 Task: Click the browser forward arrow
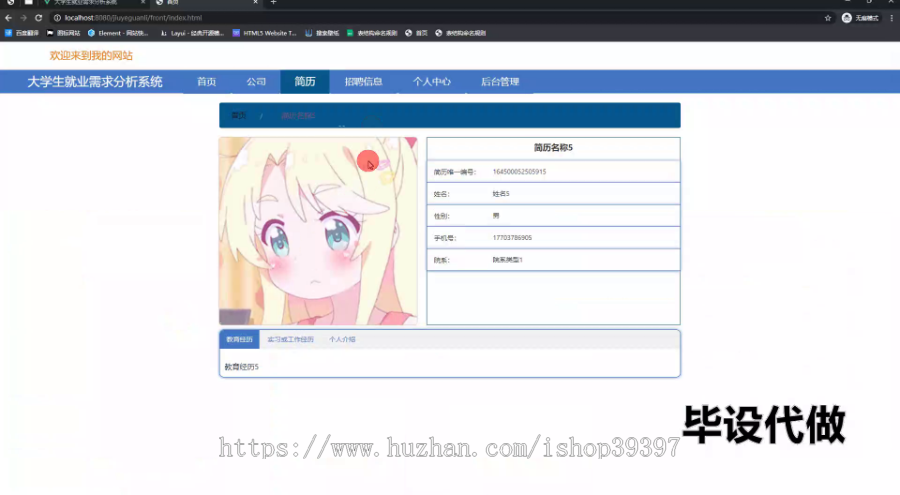(24, 18)
